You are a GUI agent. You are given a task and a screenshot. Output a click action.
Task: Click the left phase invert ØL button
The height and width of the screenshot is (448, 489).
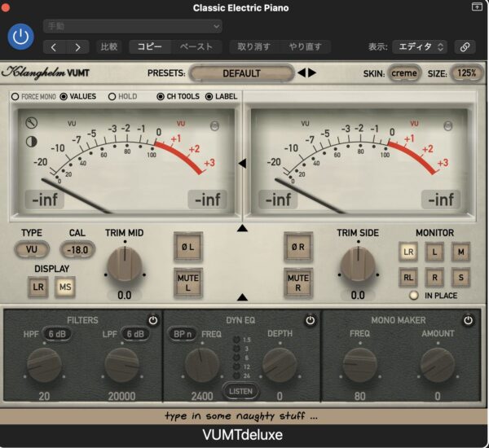pyautogui.click(x=187, y=247)
